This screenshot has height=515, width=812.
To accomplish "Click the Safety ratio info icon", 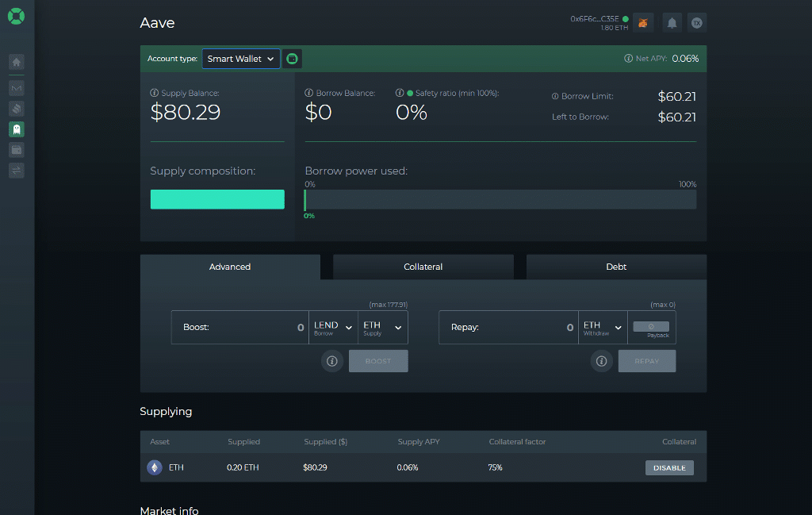I will click(x=400, y=94).
